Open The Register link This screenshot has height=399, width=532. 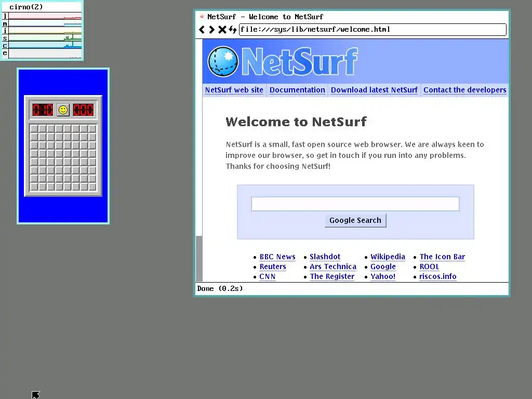coord(332,276)
